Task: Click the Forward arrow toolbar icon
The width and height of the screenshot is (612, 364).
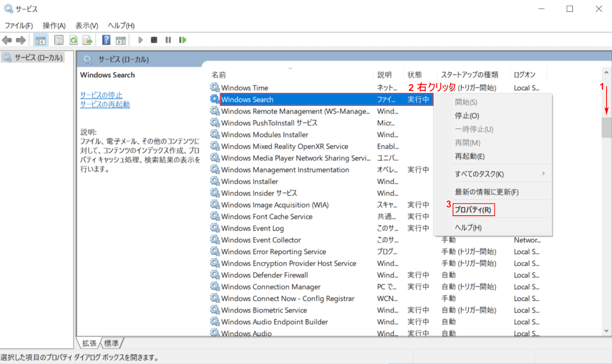Action: click(x=20, y=40)
